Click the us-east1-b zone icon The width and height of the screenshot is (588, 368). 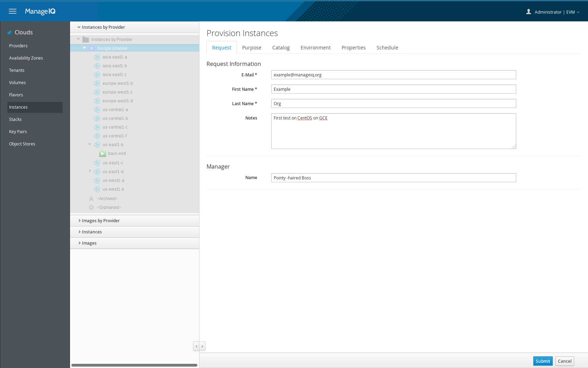[x=97, y=145]
